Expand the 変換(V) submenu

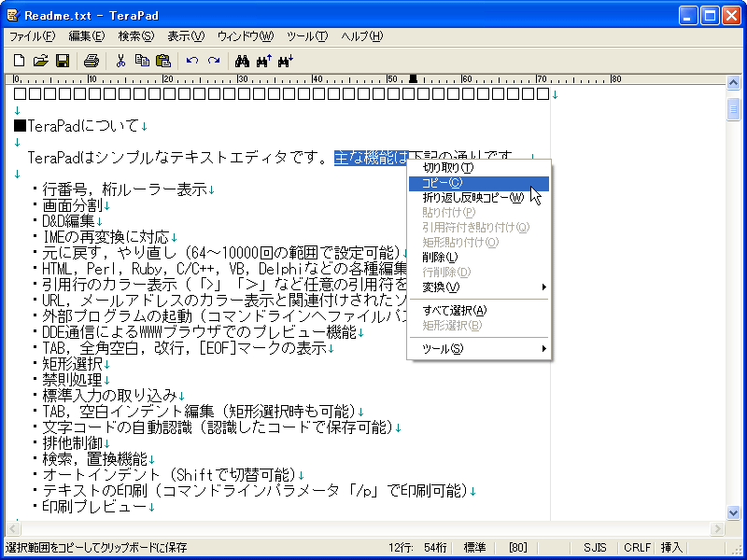479,287
